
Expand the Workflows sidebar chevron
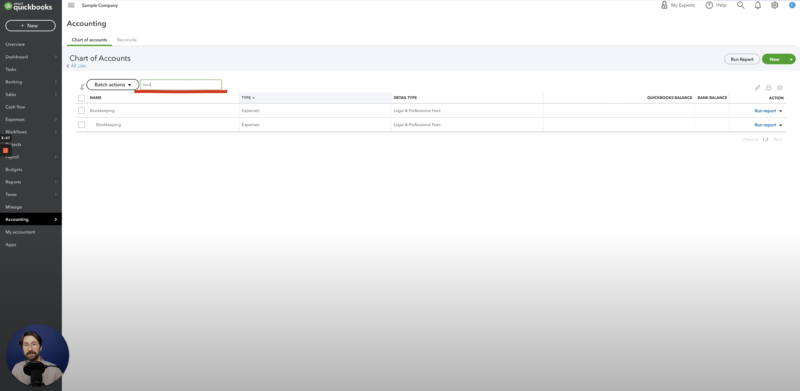(x=56, y=132)
